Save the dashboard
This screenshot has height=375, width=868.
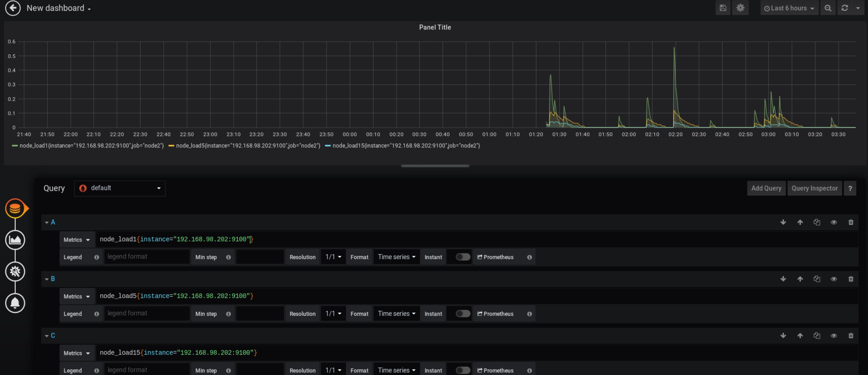(723, 8)
